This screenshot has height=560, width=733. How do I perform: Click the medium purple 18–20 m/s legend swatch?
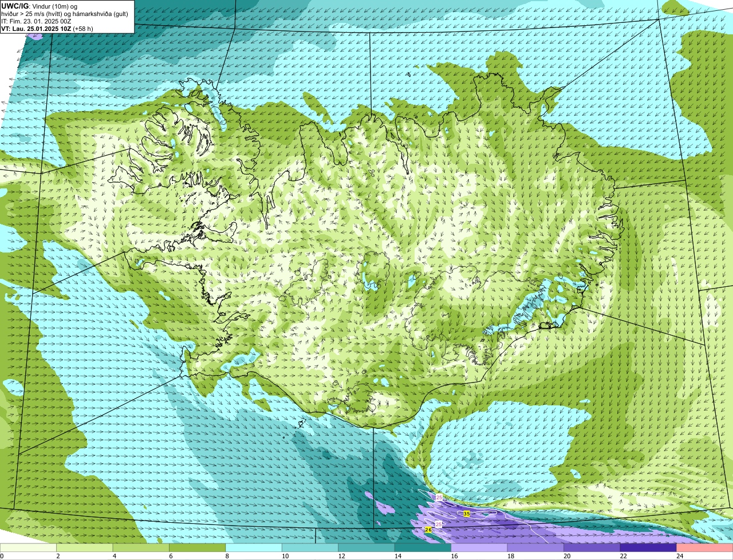pos(535,548)
